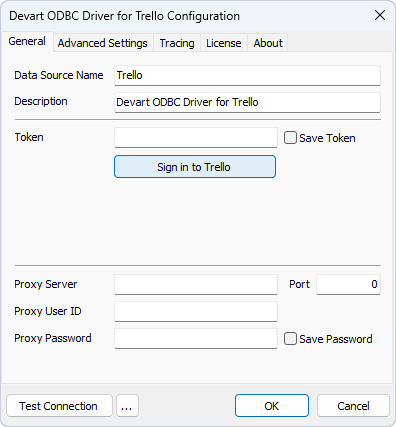The height and width of the screenshot is (427, 396).
Task: Open the Advanced Settings tab
Action: pyautogui.click(x=103, y=43)
